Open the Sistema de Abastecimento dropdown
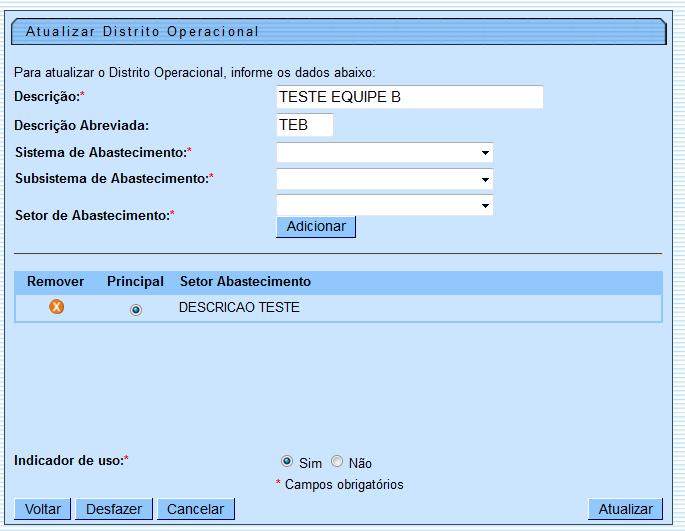 coord(385,153)
